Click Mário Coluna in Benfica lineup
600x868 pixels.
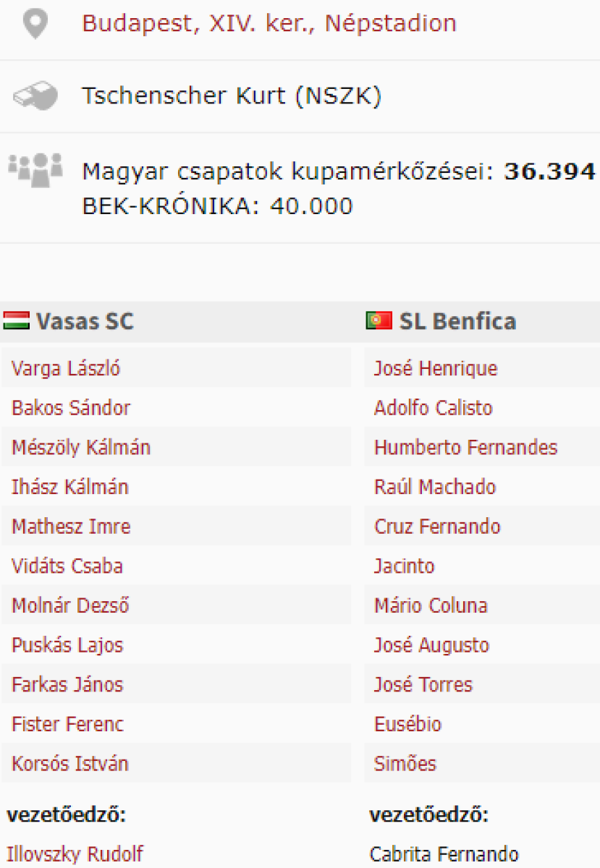(431, 605)
